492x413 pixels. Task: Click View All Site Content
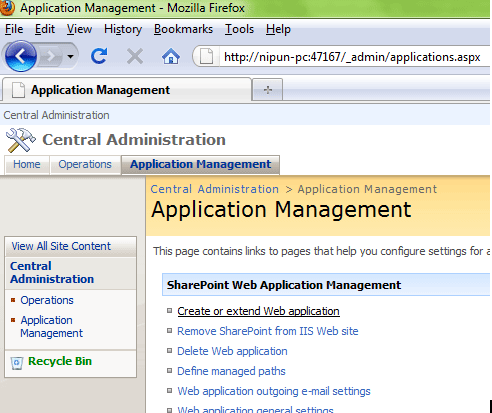tap(61, 246)
